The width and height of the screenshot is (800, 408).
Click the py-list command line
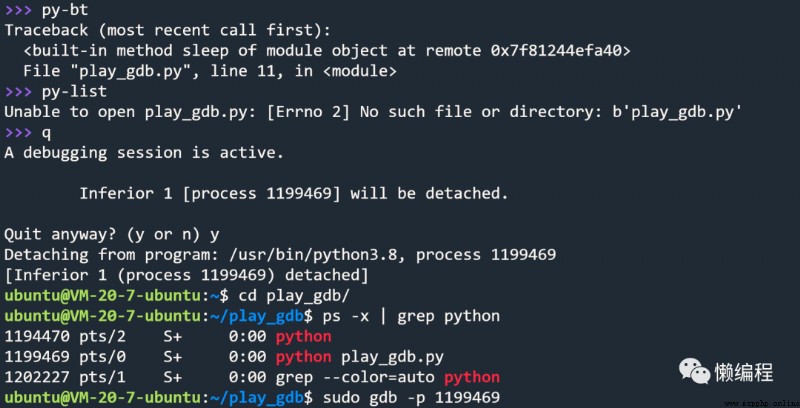[56, 91]
